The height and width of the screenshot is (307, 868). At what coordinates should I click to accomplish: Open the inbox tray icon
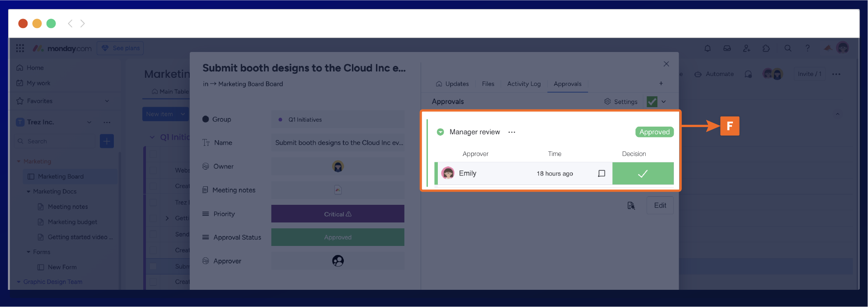tap(727, 48)
